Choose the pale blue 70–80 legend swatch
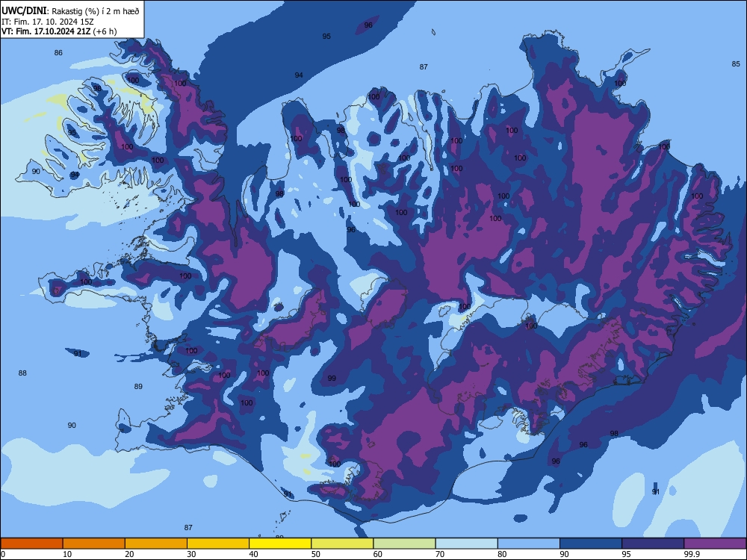The image size is (747, 560). (x=466, y=544)
